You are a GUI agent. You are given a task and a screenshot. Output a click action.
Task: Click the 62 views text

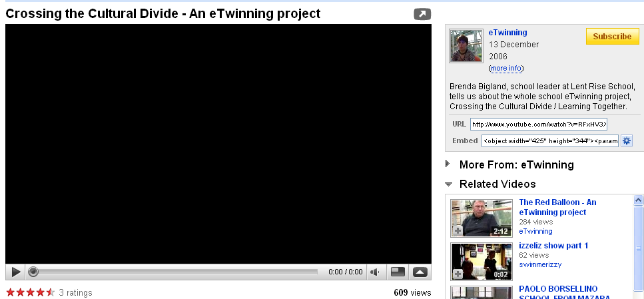click(534, 255)
